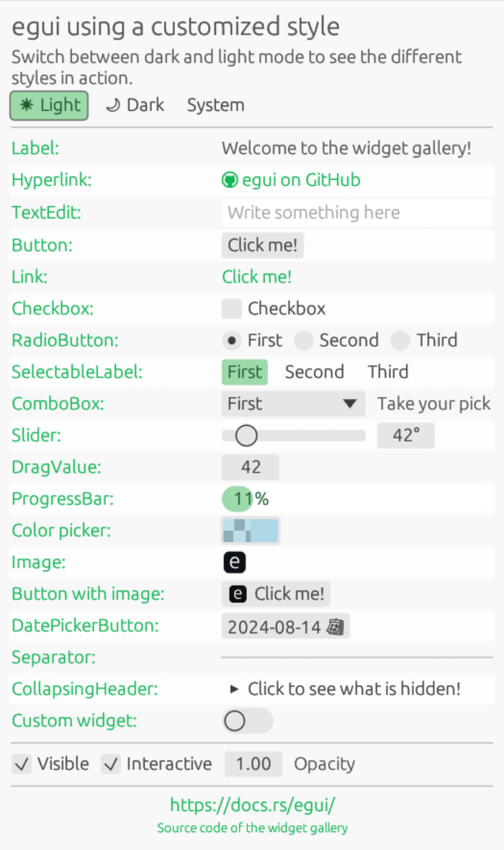Open the light blue color picker swatch
This screenshot has height=850, width=504.
coord(251,531)
